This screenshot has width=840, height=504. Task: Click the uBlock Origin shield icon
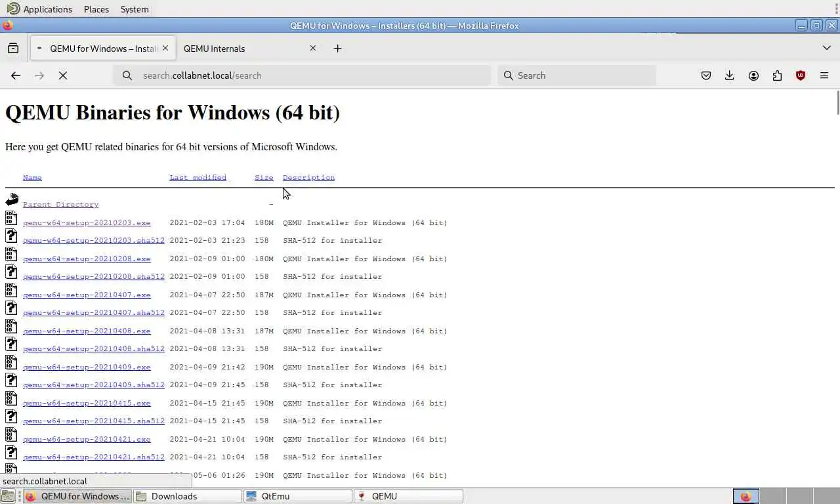click(x=801, y=75)
